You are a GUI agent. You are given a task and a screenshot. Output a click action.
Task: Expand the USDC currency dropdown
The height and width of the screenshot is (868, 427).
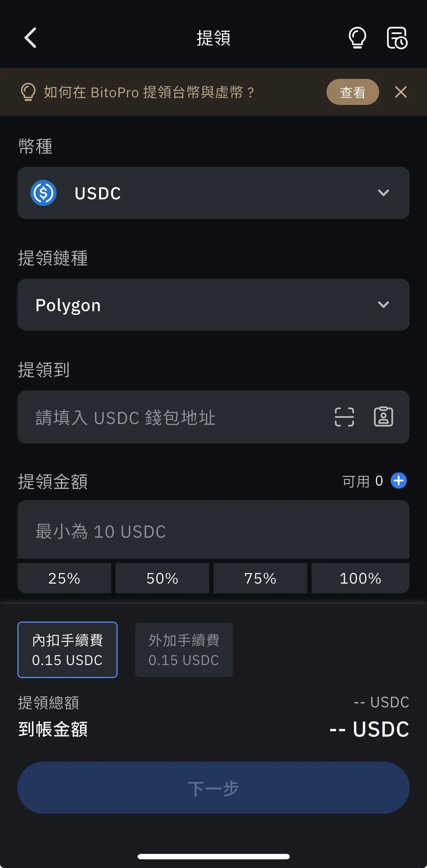tap(383, 193)
